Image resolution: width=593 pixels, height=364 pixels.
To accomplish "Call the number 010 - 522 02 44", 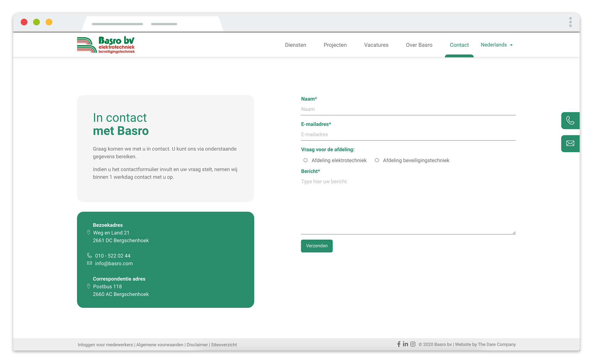I will pyautogui.click(x=113, y=256).
